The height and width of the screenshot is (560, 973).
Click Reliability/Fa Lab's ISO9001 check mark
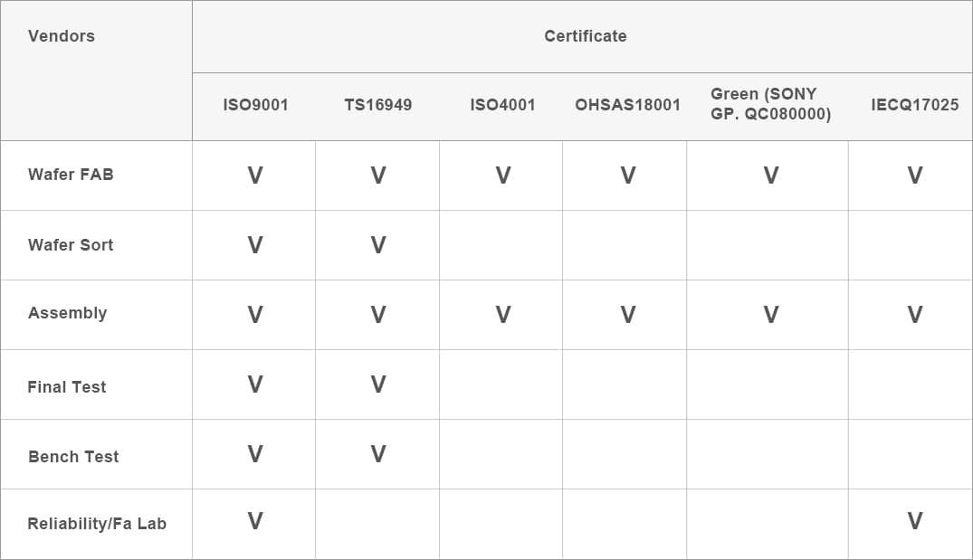(x=255, y=521)
